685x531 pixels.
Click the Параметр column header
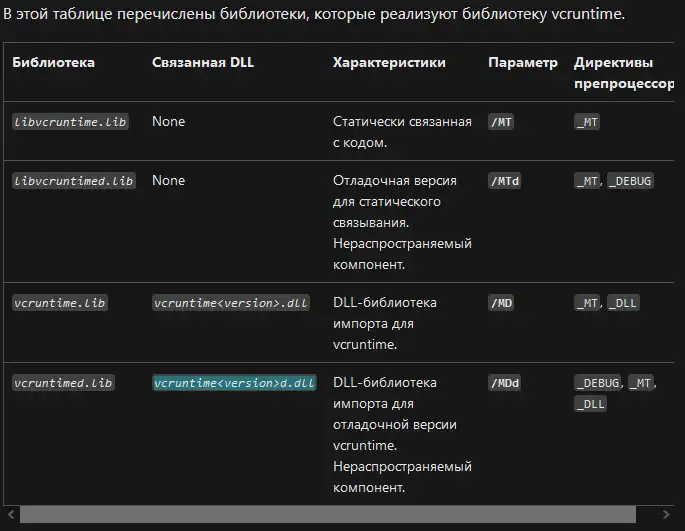click(523, 62)
